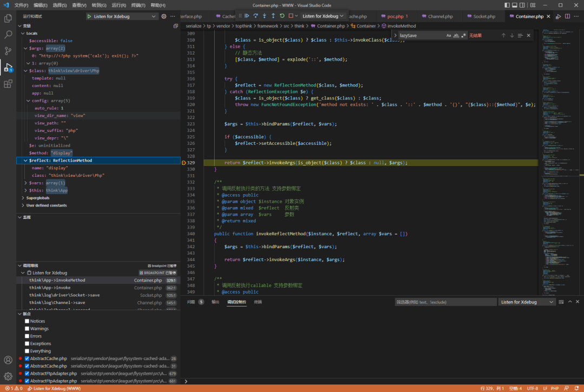Stop the debugging session
Viewport: 584px width, 392px height.
coord(290,16)
